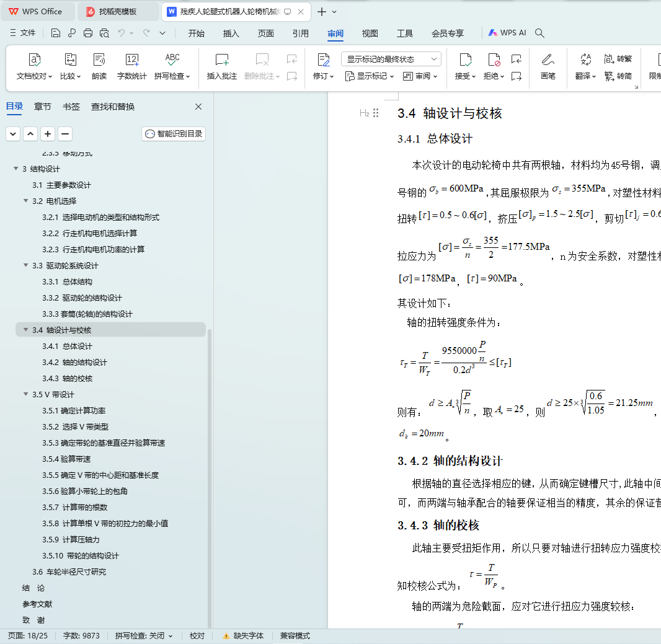Expand the quick access toolbar customization arrow
This screenshot has height=644, width=661.
[x=162, y=33]
